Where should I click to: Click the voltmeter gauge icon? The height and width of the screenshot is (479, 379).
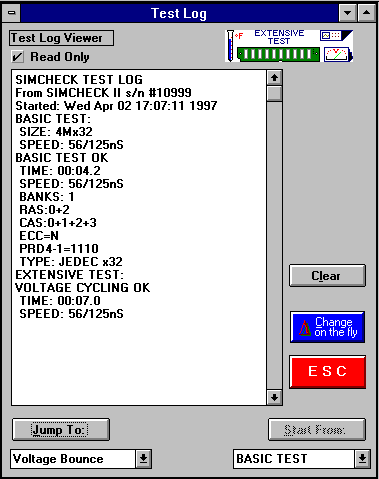tap(338, 54)
